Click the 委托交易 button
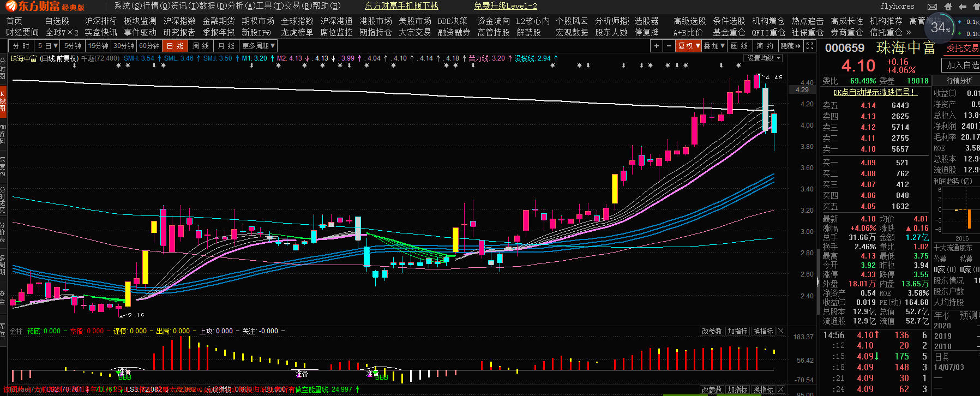Image resolution: width=980 pixels, height=396 pixels. [962, 48]
